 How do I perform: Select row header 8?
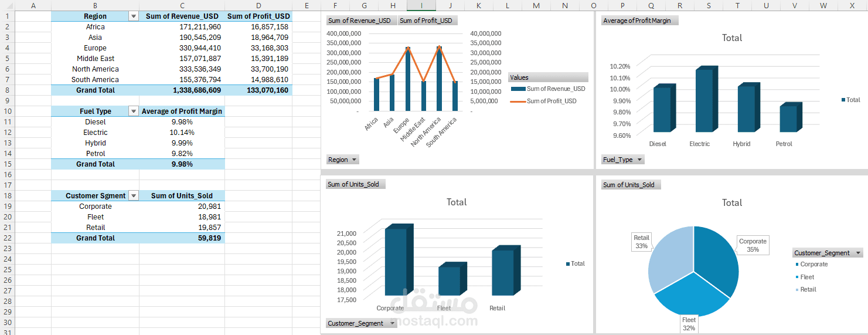[7, 90]
